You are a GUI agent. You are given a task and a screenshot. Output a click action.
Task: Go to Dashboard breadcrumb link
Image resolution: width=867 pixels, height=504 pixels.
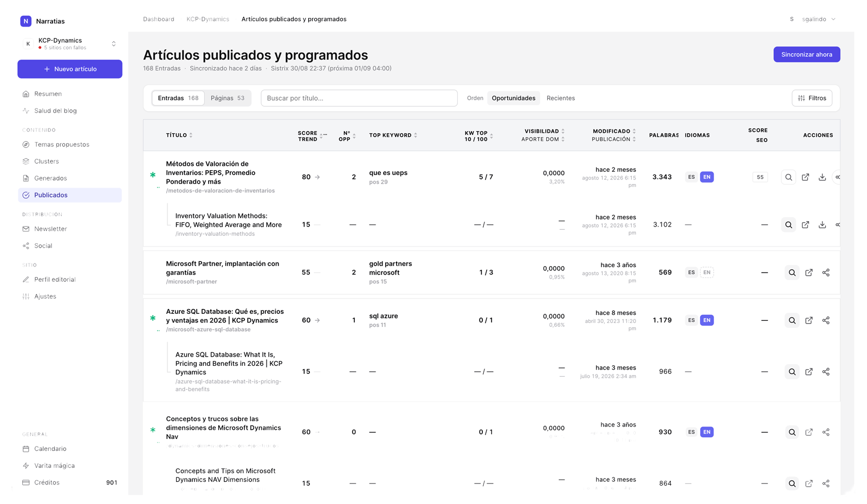pos(159,19)
